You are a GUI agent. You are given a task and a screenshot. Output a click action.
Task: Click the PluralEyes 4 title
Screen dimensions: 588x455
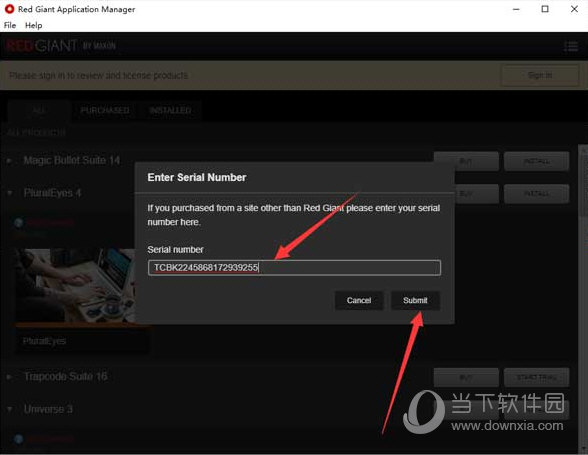pos(52,193)
